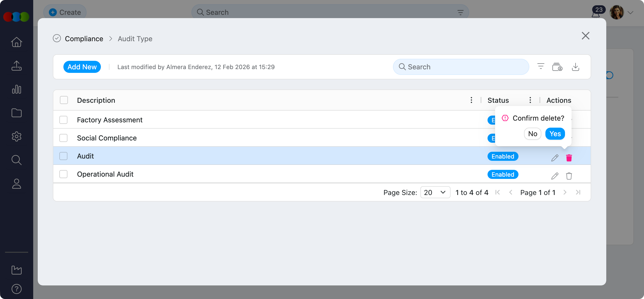Open the Help question-mark icon
This screenshot has height=299, width=644.
point(16,289)
